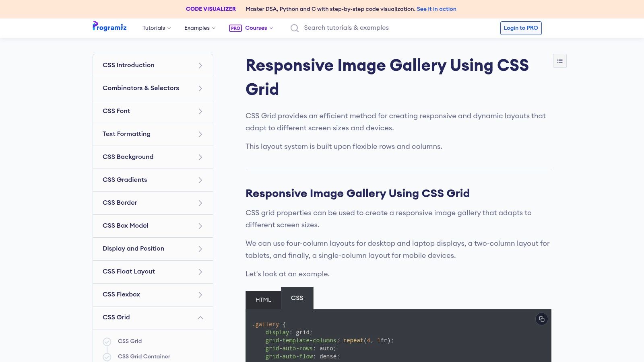Click the Login to PRO button
Viewport: 644px width, 362px height.
tap(521, 28)
